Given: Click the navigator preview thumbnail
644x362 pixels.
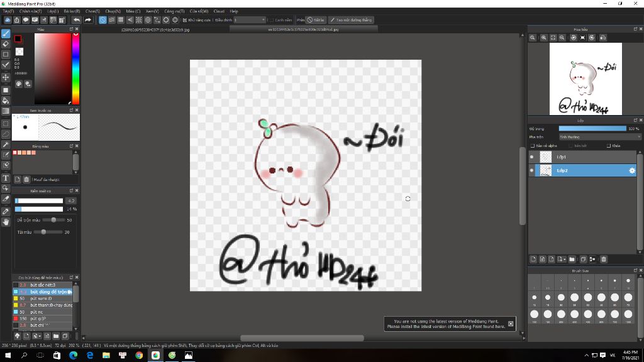Looking at the screenshot, I should click(x=586, y=79).
